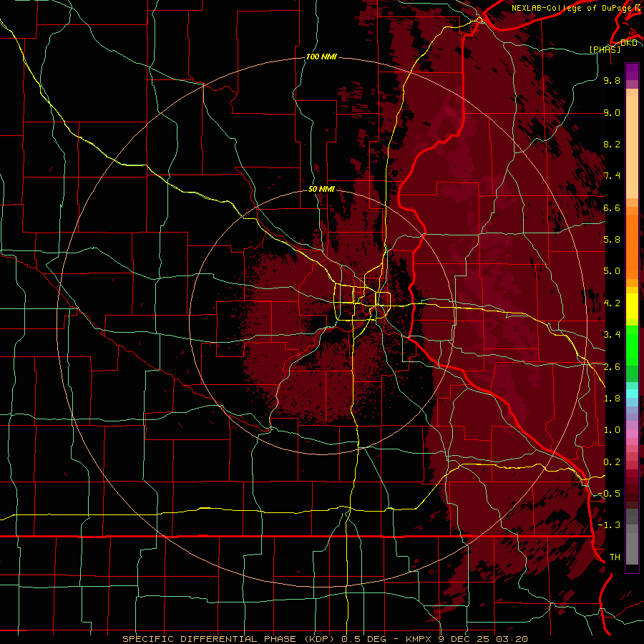Click the 3.4 value on the color scale
The width and height of the screenshot is (644, 644).
pyautogui.click(x=612, y=335)
